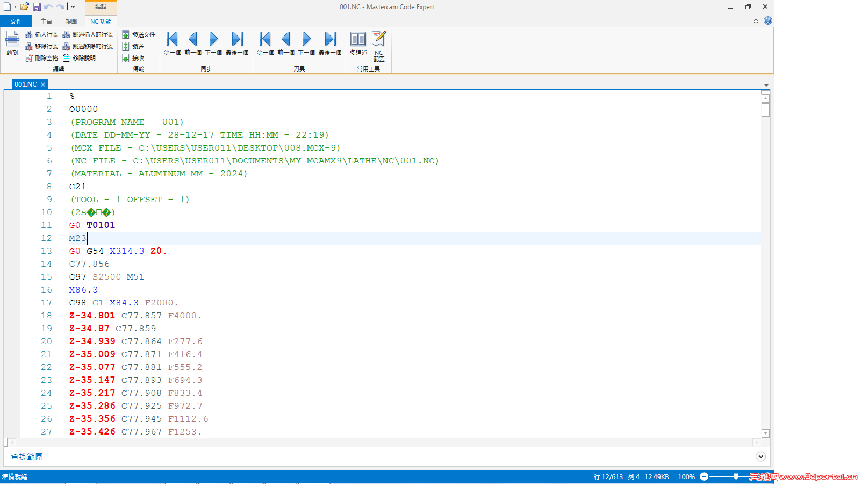
Task: Click the vertical scrollbar up arrow
Action: coord(765,98)
